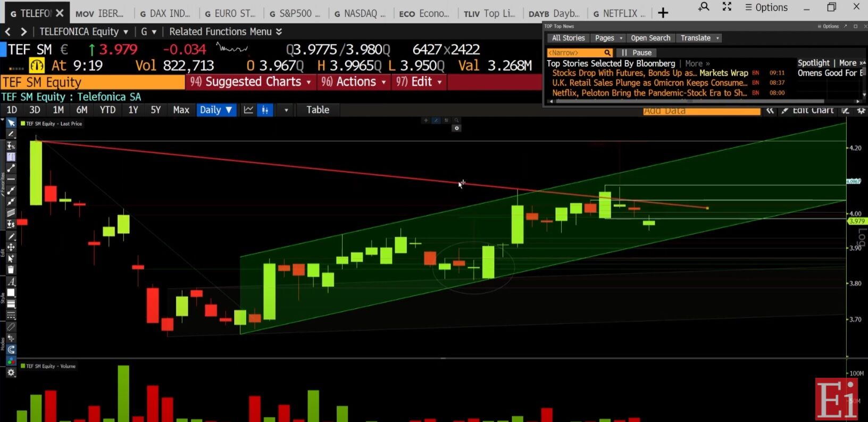Click the yellow delayed-quote clock icon
The image size is (868, 422).
coord(37,65)
